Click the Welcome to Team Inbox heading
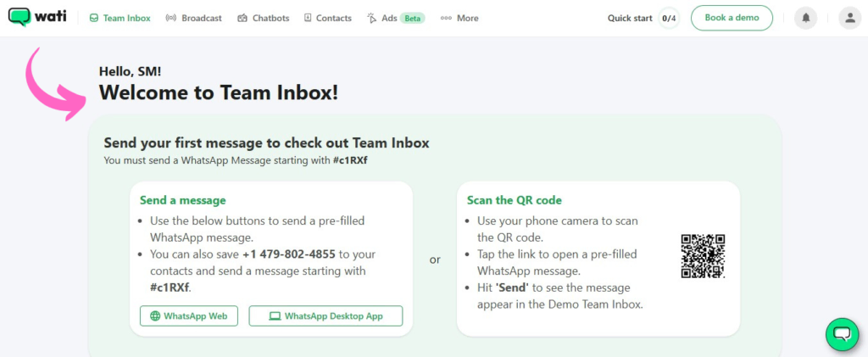The width and height of the screenshot is (868, 357). (x=219, y=92)
